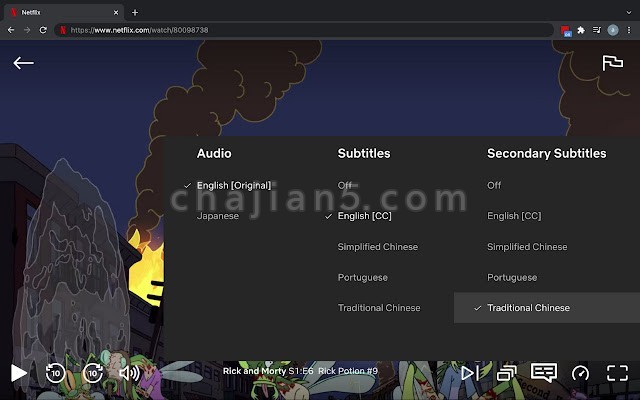The height and width of the screenshot is (400, 640).
Task: Go back with browser back arrow
Action: point(11,30)
